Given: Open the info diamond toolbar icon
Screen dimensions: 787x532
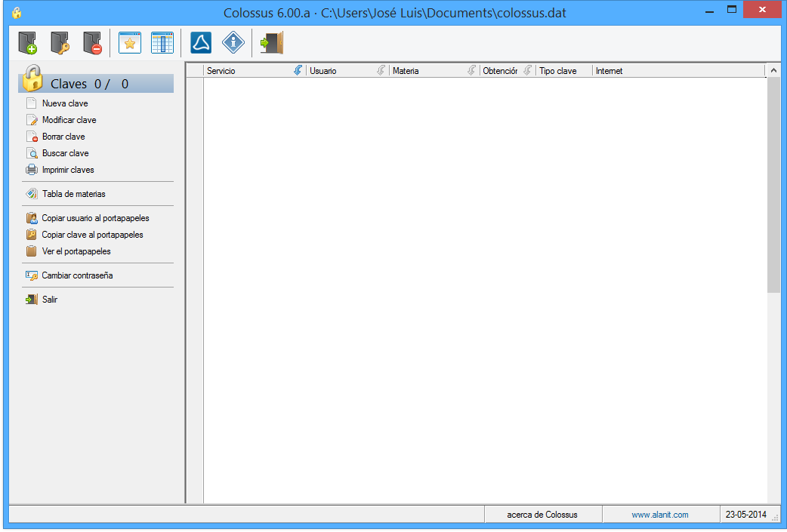Looking at the screenshot, I should (233, 43).
